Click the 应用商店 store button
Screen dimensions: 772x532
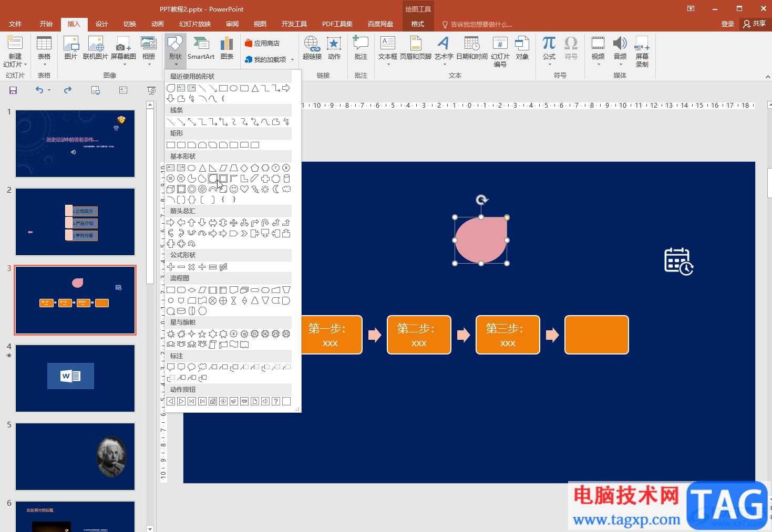tap(262, 44)
